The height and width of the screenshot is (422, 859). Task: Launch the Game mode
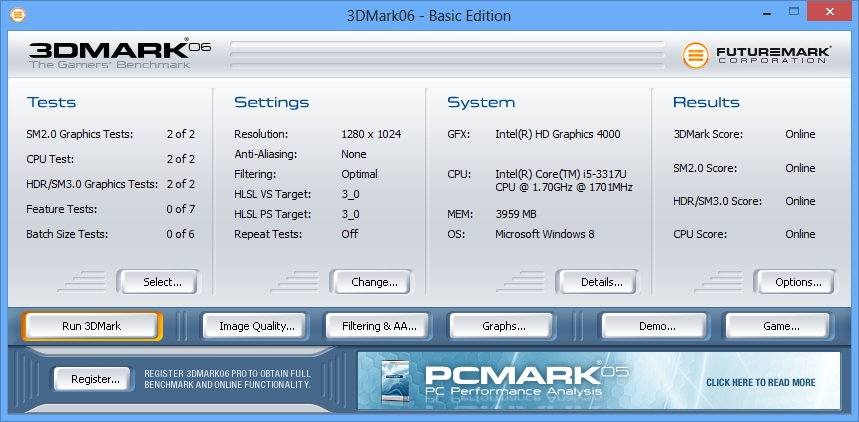pyautogui.click(x=778, y=326)
